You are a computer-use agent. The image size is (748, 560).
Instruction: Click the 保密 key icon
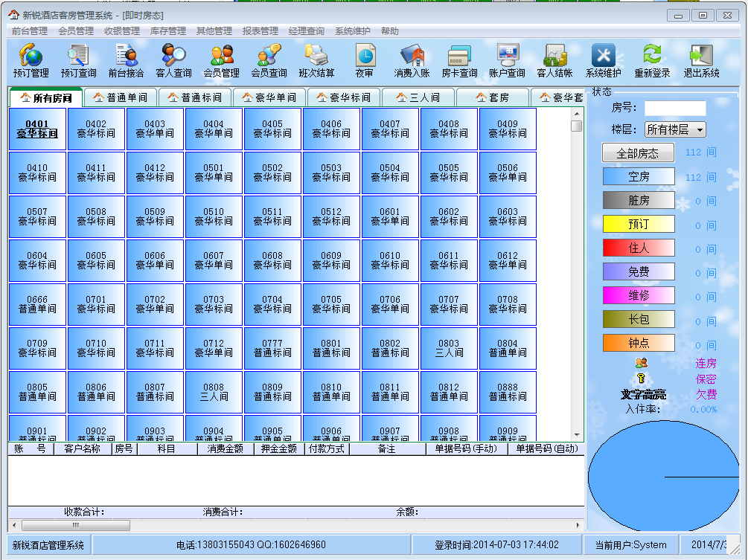pos(642,379)
